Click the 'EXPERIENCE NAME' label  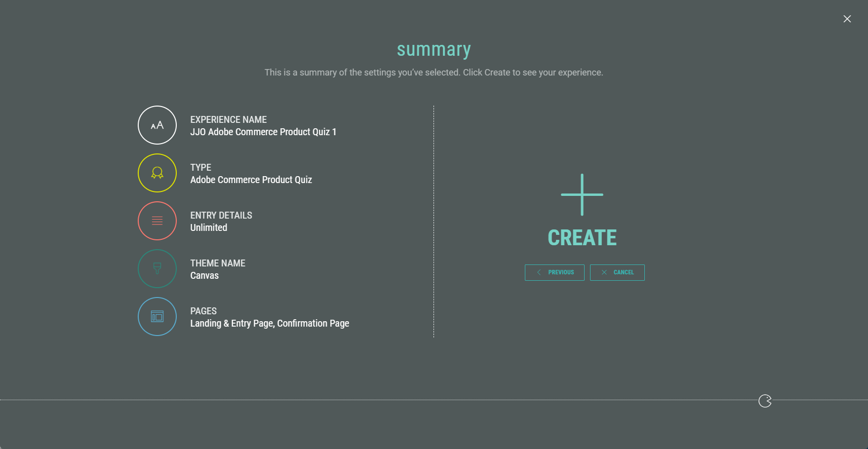tap(228, 120)
